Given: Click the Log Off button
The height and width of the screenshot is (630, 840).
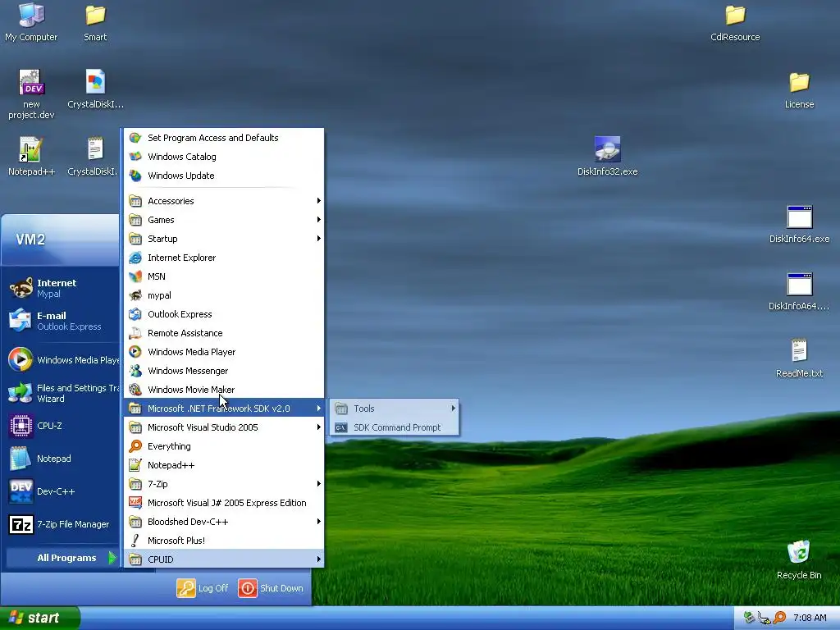Looking at the screenshot, I should click(203, 587).
